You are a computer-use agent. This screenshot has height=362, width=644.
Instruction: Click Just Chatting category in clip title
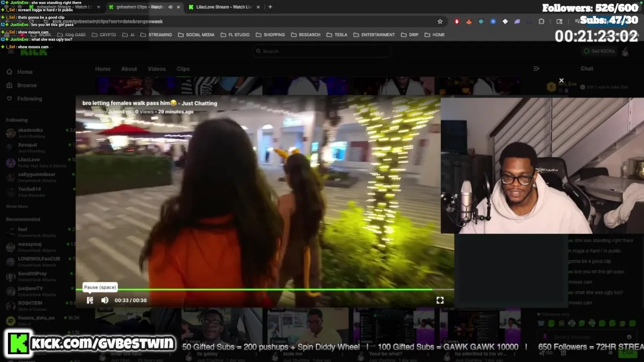[x=199, y=103]
